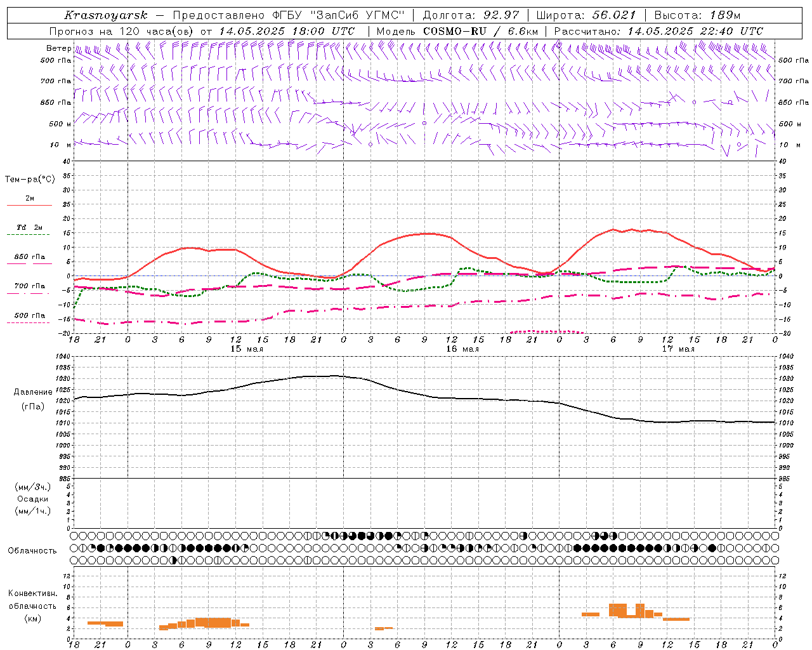Screen dimensions: 812x650
Task: Click the '17 мая' date label
Action: click(x=678, y=349)
